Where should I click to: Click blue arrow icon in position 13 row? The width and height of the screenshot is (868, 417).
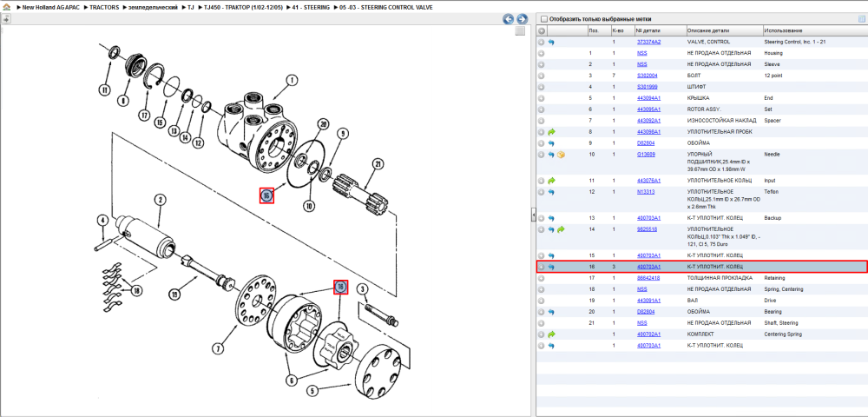(551, 218)
